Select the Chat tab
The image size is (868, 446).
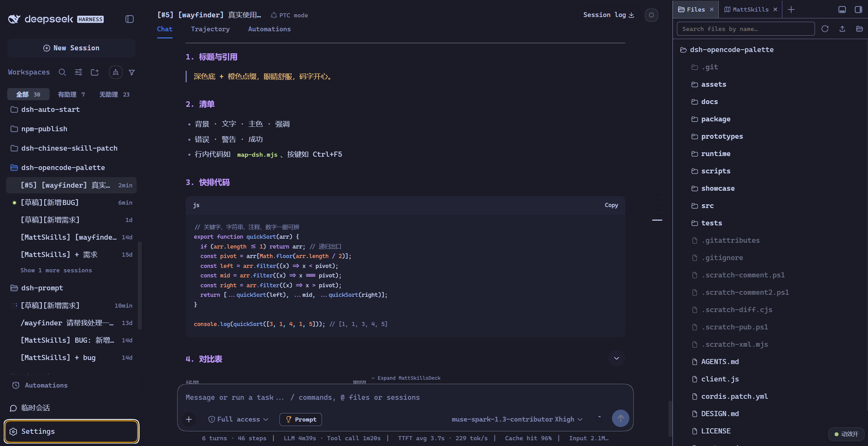pos(165,29)
